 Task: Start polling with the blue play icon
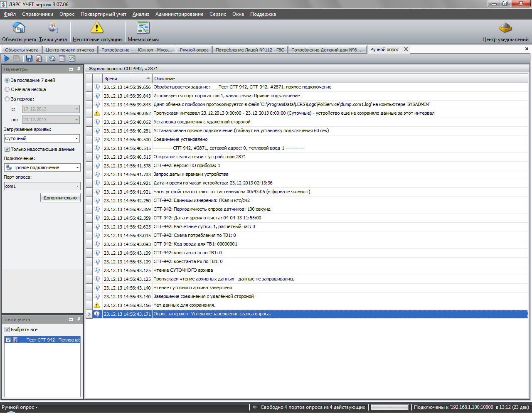(x=6, y=59)
